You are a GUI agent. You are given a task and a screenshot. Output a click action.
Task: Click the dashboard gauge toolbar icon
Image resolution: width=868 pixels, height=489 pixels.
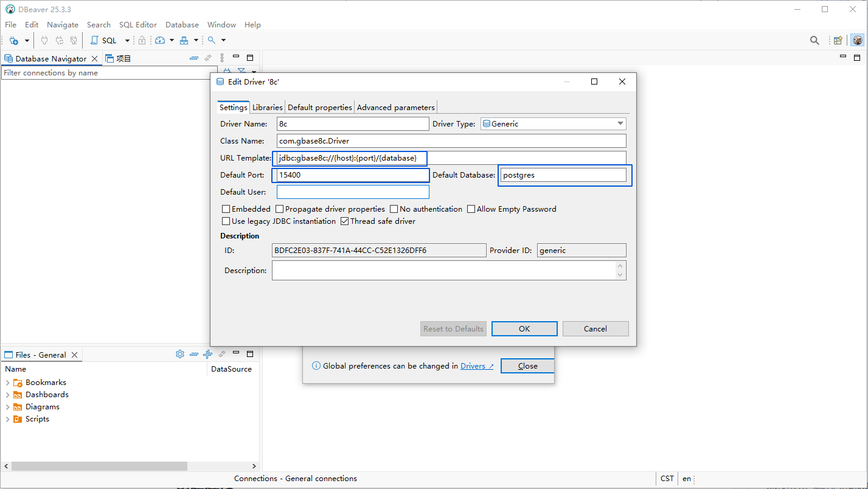coord(160,41)
